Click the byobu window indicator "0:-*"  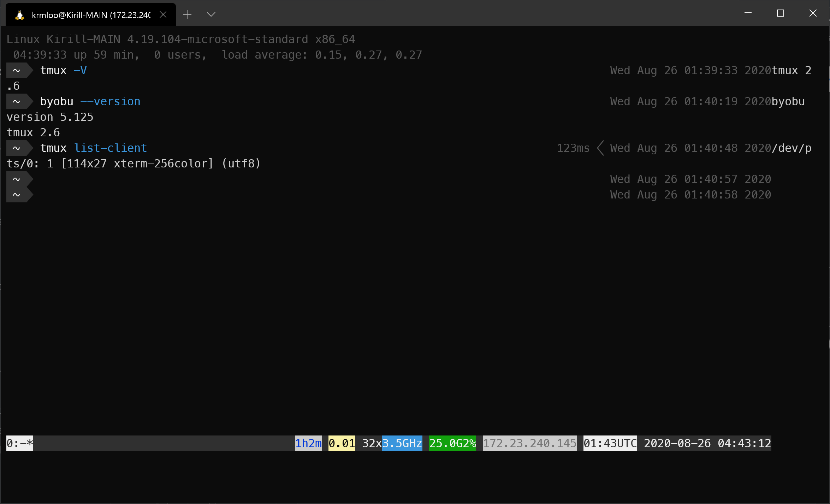pyautogui.click(x=19, y=443)
